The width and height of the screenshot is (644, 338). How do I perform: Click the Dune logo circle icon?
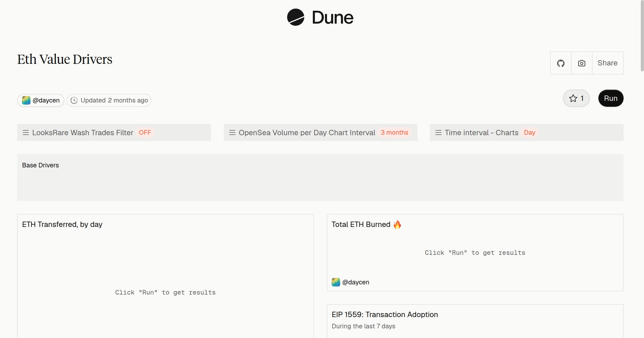pos(295,17)
